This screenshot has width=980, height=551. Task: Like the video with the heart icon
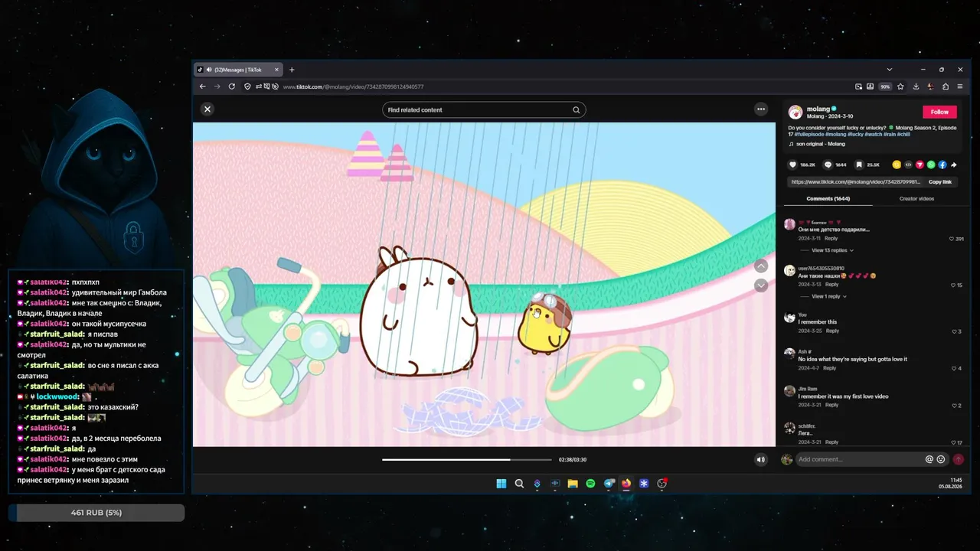[792, 165]
